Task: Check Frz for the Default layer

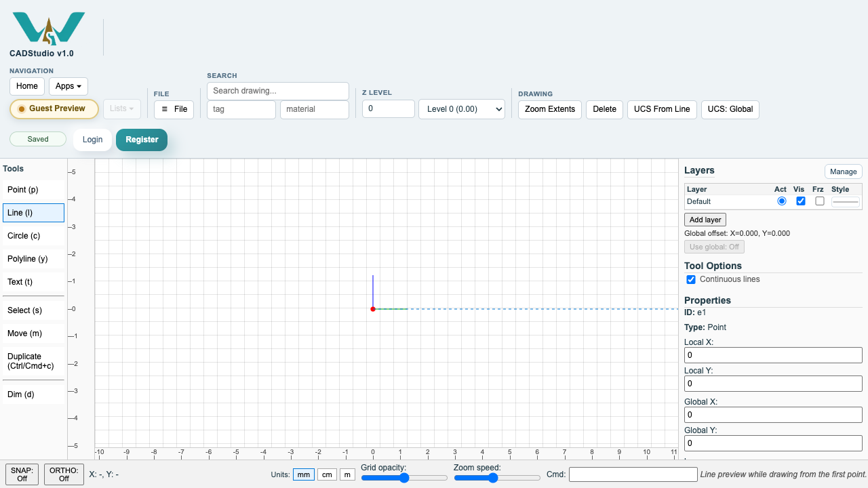Action: coord(820,201)
